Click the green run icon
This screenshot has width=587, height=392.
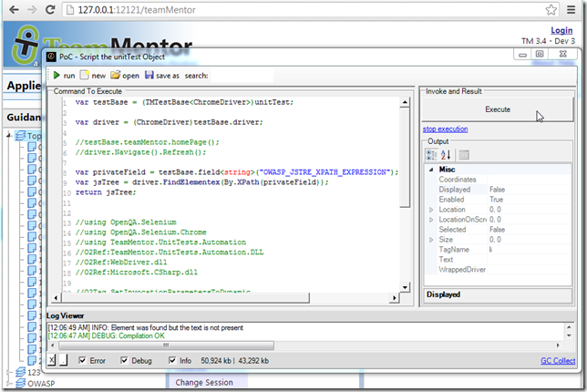pyautogui.click(x=57, y=75)
